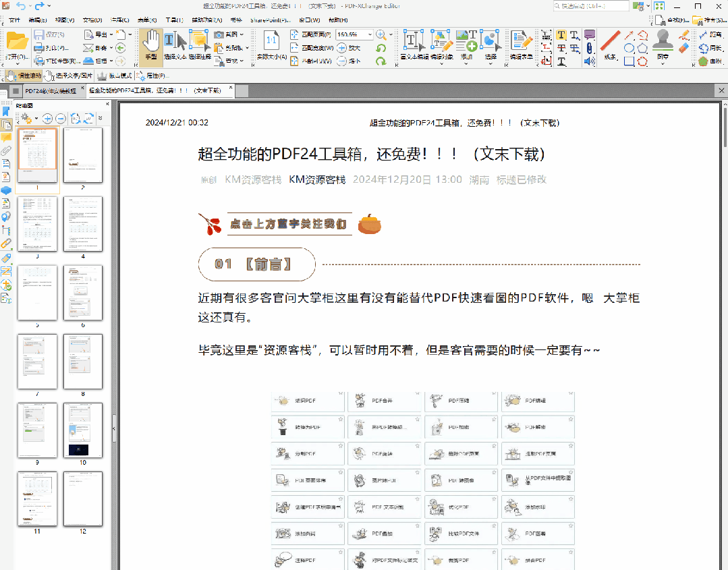Rotate view clockwise with lower green arrow
728x570 pixels.
381,61
